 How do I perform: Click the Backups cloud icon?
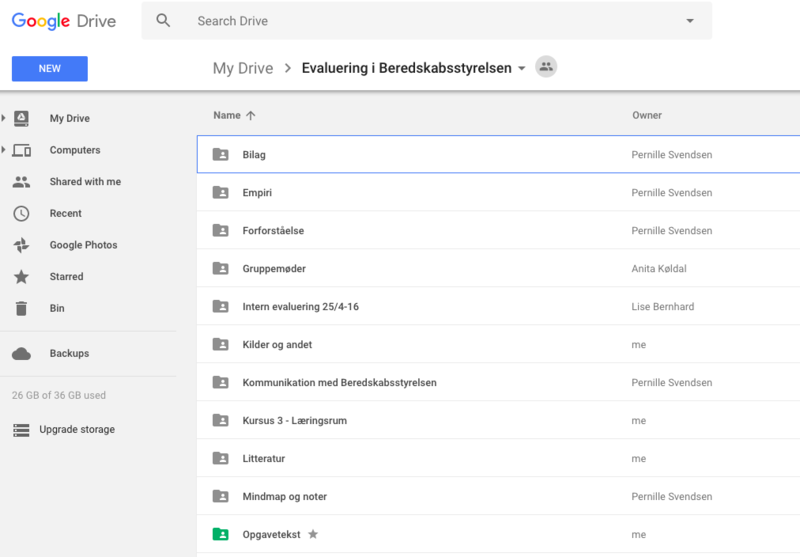[21, 353]
